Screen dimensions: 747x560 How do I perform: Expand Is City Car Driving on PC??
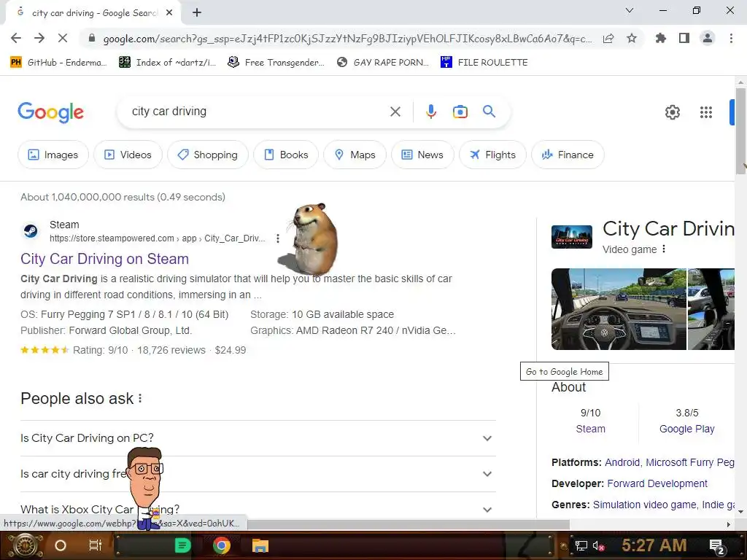tap(258, 438)
